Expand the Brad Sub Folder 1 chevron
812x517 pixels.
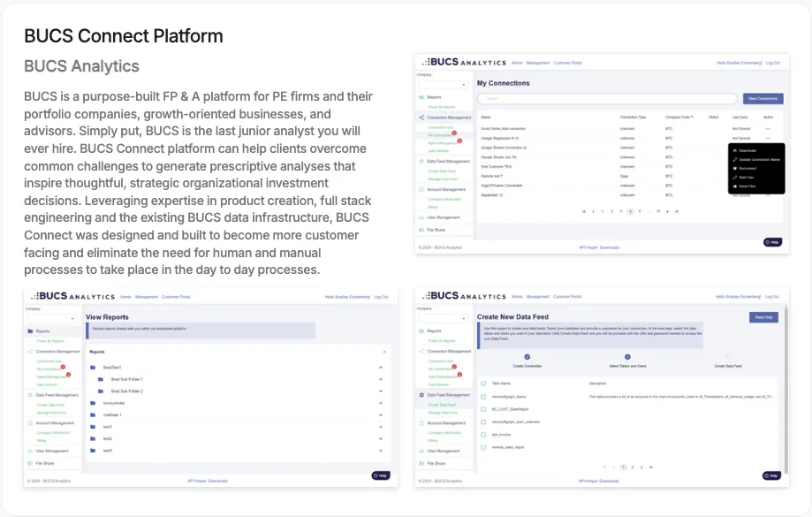pyautogui.click(x=381, y=379)
